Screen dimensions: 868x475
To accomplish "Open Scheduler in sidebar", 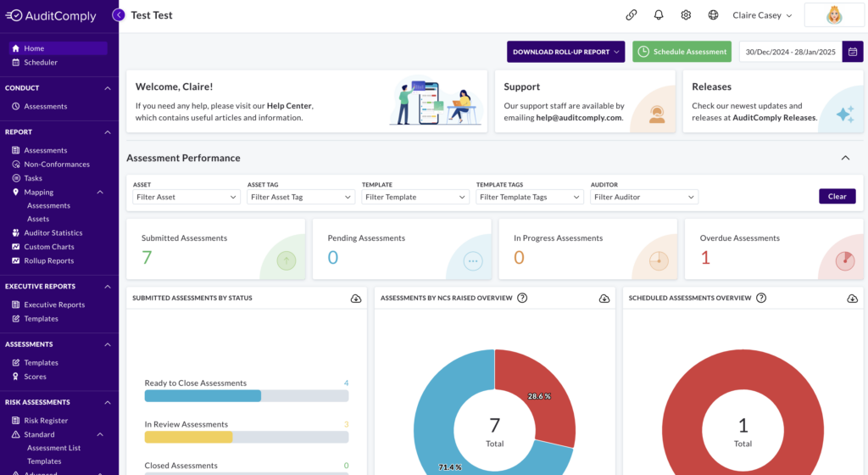I will [40, 62].
